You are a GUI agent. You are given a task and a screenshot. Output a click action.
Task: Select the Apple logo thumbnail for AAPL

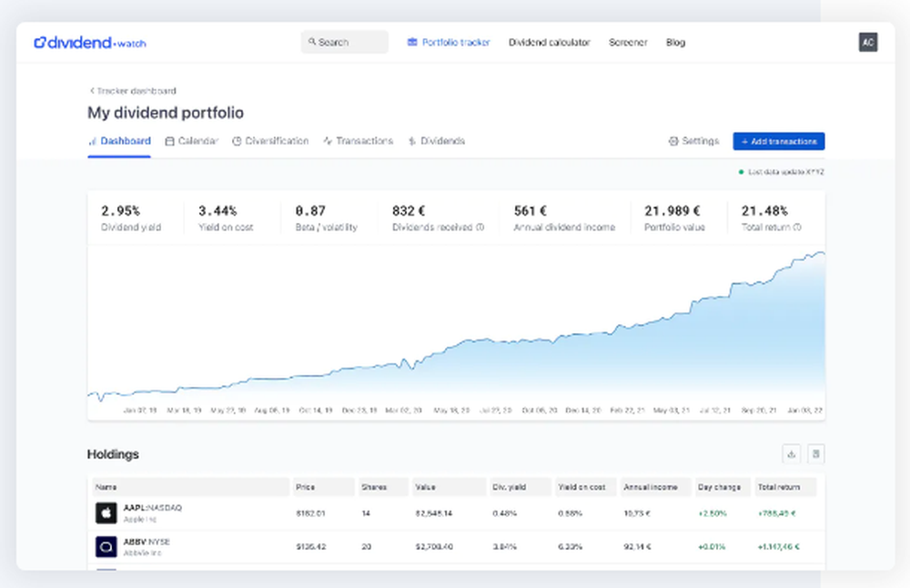(x=105, y=512)
